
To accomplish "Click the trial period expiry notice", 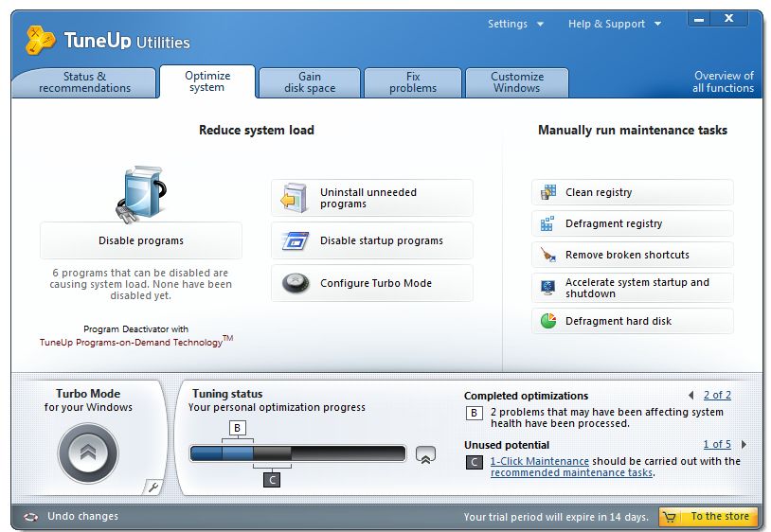I will point(556,517).
